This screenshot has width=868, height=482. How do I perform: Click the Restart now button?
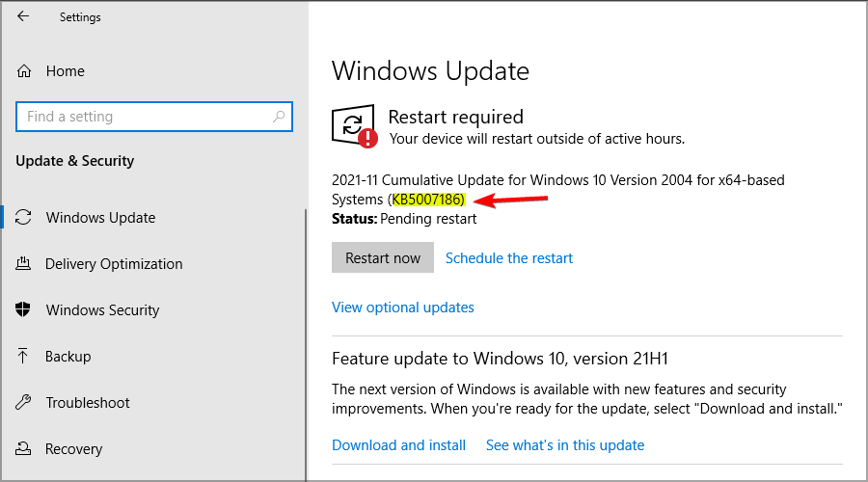tap(383, 257)
